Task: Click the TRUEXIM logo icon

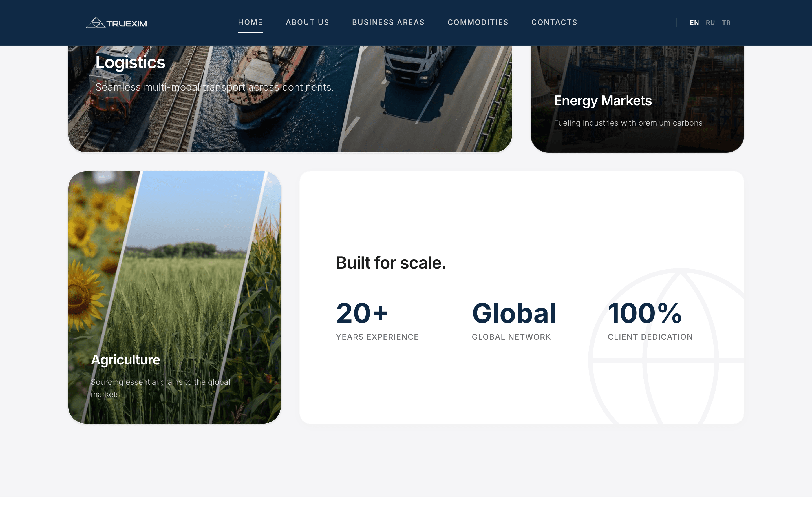Action: [96, 23]
